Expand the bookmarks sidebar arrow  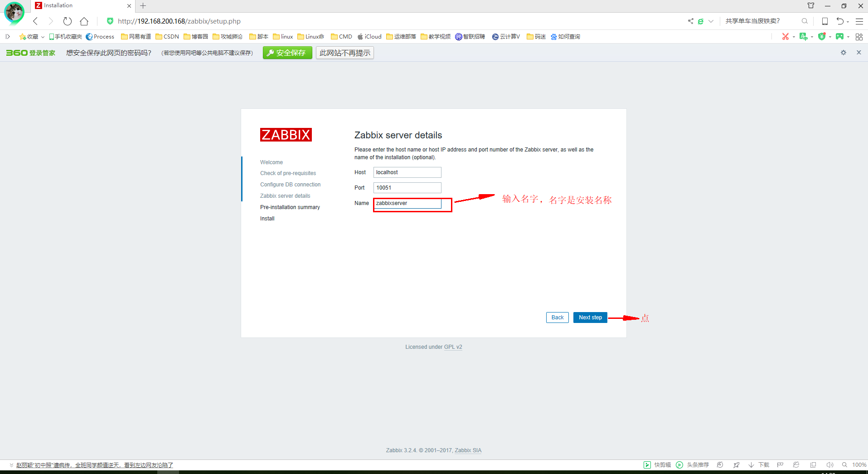(8, 36)
